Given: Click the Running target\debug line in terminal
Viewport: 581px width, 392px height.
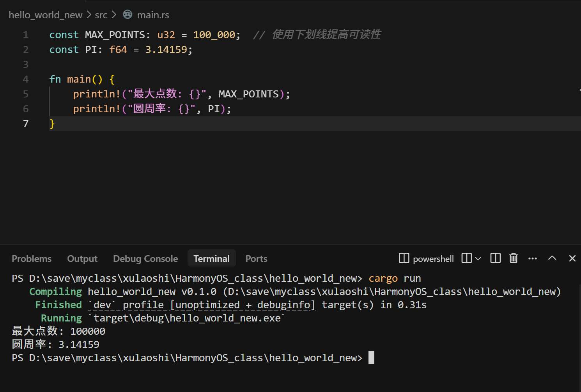Looking at the screenshot, I should pos(163,318).
